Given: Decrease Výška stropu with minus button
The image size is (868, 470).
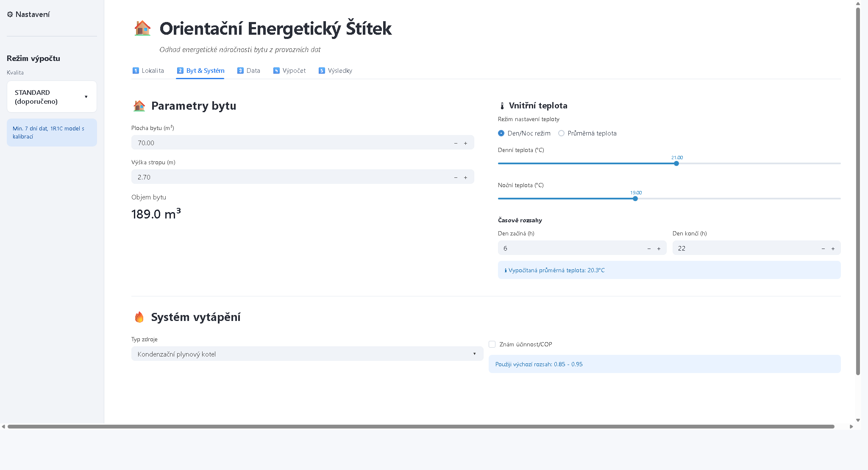Looking at the screenshot, I should click(x=456, y=177).
